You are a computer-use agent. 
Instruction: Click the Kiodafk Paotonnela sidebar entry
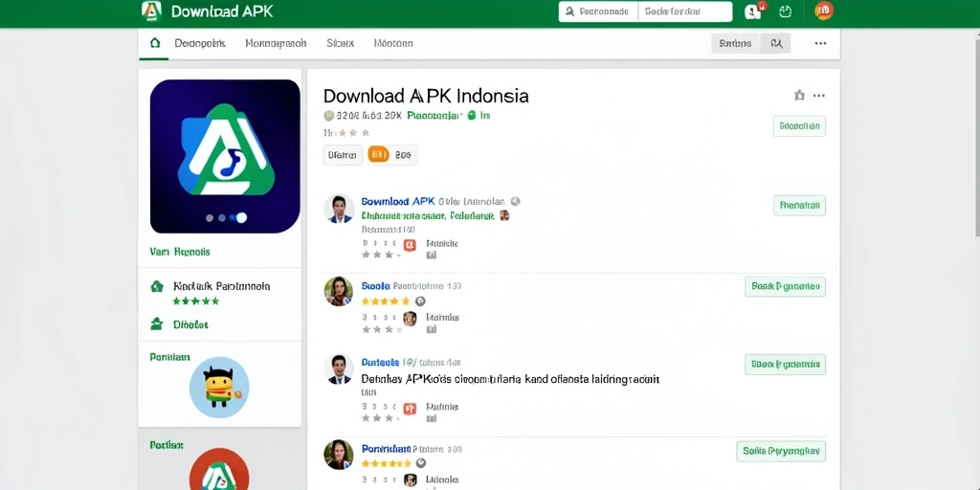pyautogui.click(x=222, y=286)
